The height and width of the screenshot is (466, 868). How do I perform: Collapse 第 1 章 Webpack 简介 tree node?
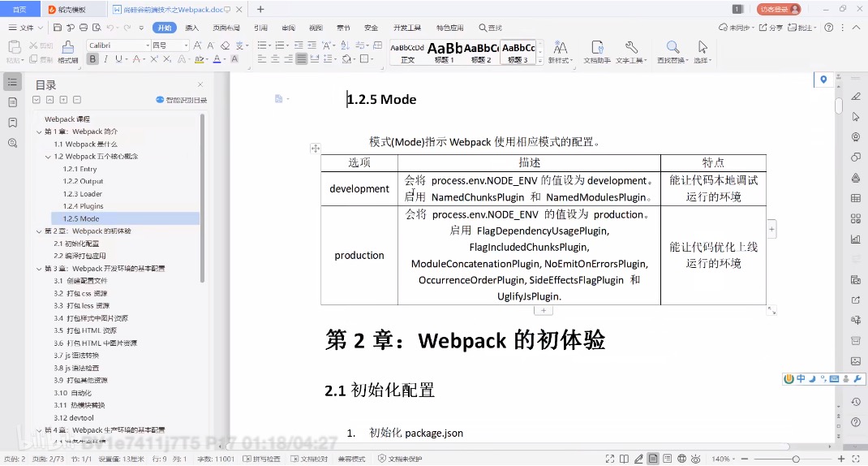39,132
